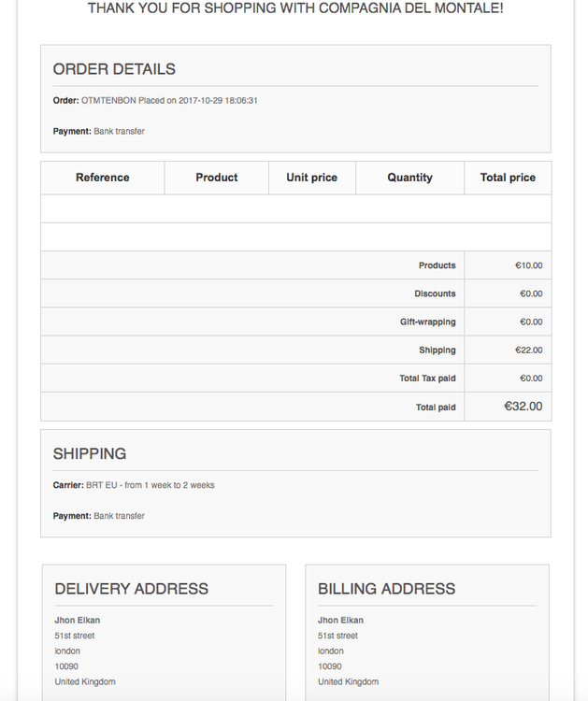The width and height of the screenshot is (588, 701).
Task: Select the order reference OTMTENBON text
Action: tap(108, 100)
